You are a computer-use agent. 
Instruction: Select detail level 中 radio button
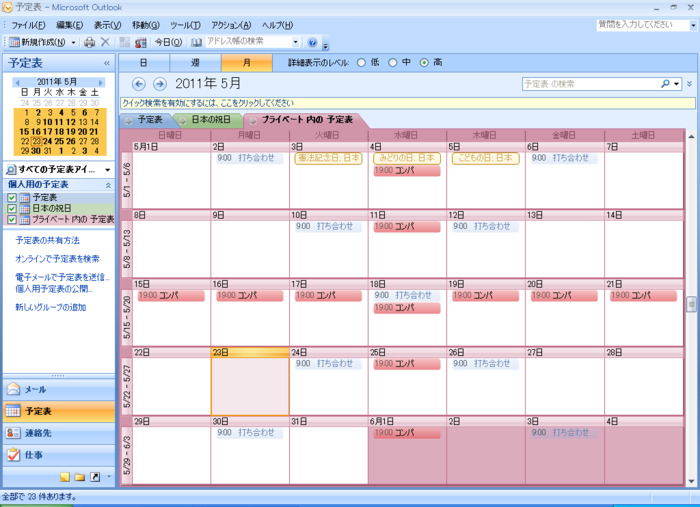tap(392, 63)
